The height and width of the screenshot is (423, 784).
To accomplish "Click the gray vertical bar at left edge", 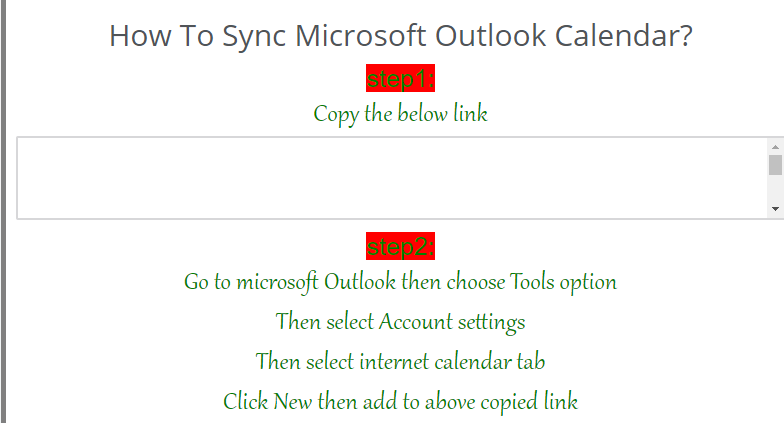I will point(3,212).
